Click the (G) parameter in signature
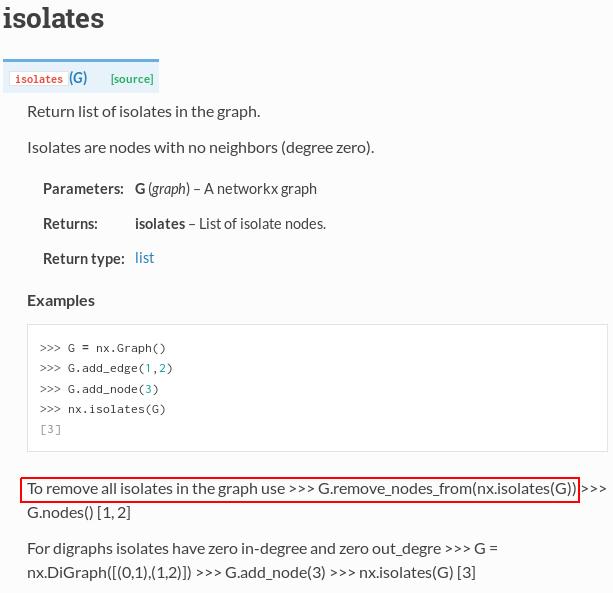Image resolution: width=613 pixels, height=593 pixels. tap(78, 78)
